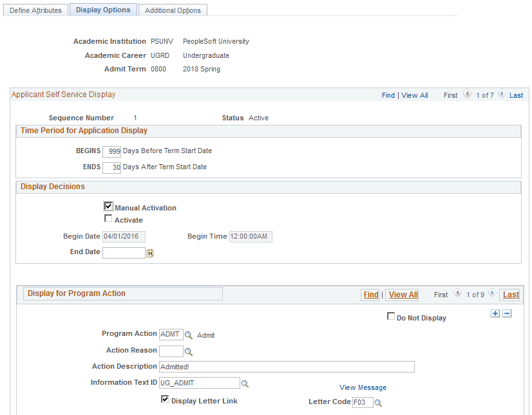Jump to the Last program action row
Image resolution: width=532 pixels, height=415 pixels.
click(509, 295)
